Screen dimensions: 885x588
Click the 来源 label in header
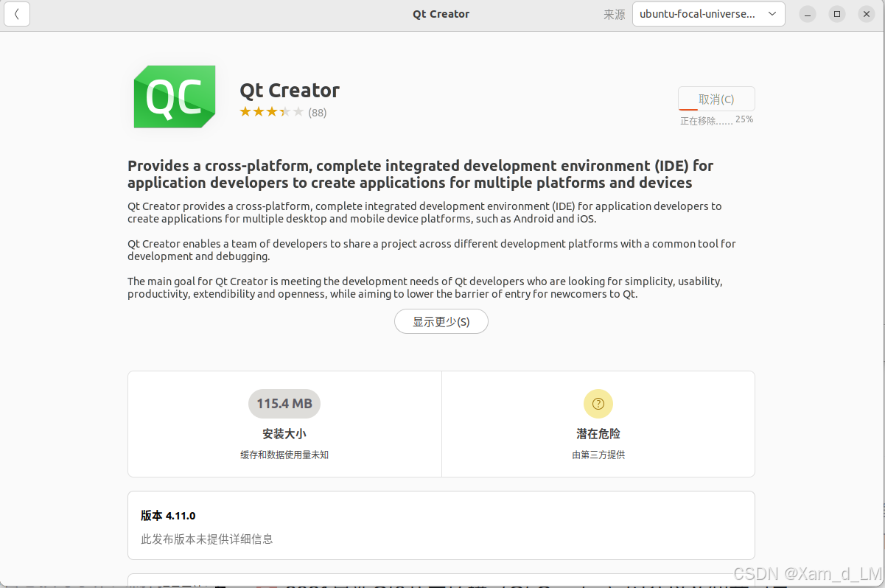[x=615, y=15]
